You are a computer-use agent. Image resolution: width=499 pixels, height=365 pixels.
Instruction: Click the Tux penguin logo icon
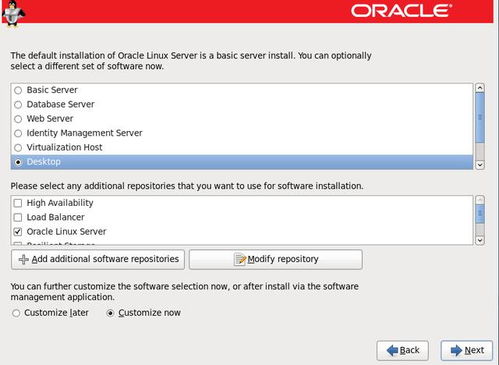click(13, 13)
